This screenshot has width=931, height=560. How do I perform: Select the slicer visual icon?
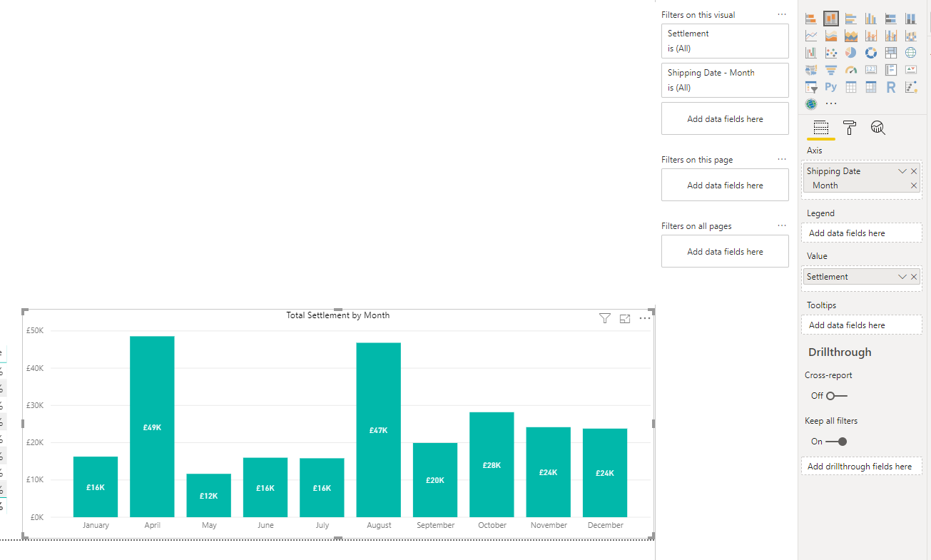coord(811,87)
